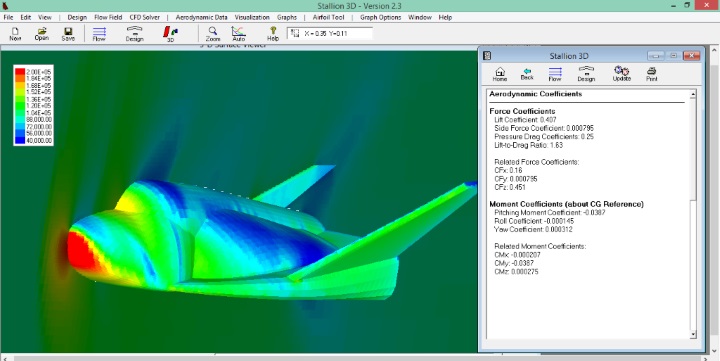Click the New file toolbar icon
This screenshot has width=720, height=361.
pyautogui.click(x=15, y=34)
